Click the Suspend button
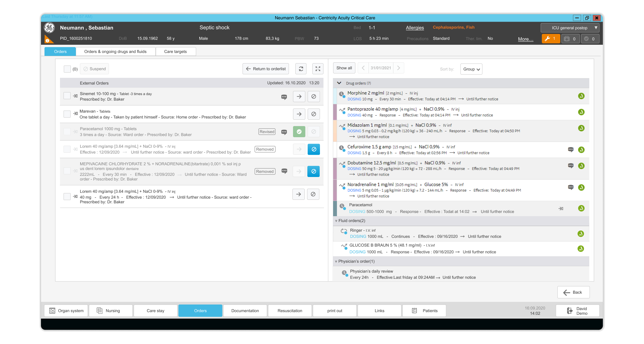This screenshot has width=644, height=344. pos(95,69)
